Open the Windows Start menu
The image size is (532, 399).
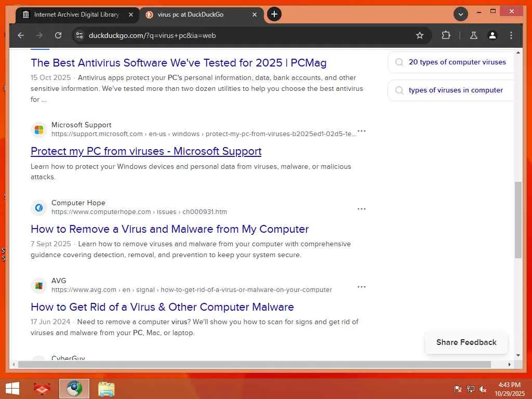[x=12, y=389]
